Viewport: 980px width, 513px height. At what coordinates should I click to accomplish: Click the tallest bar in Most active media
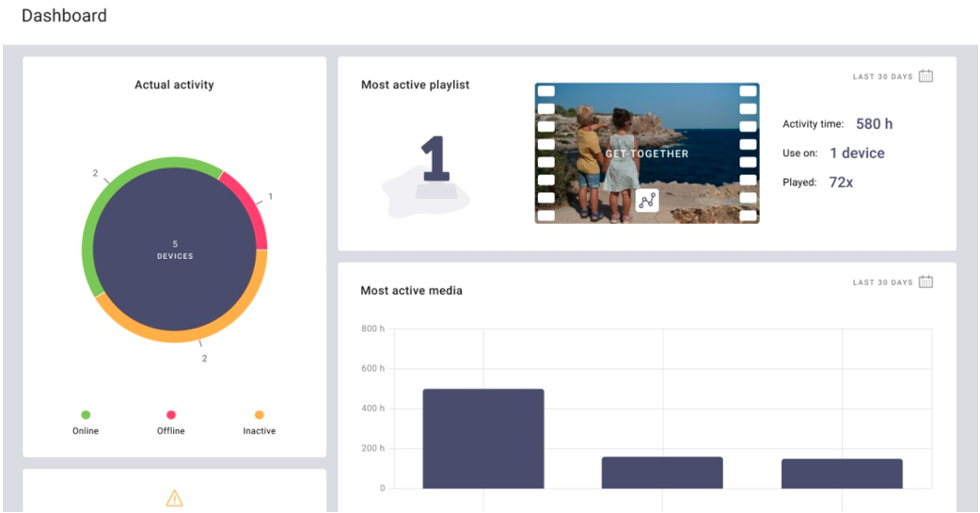(x=483, y=439)
